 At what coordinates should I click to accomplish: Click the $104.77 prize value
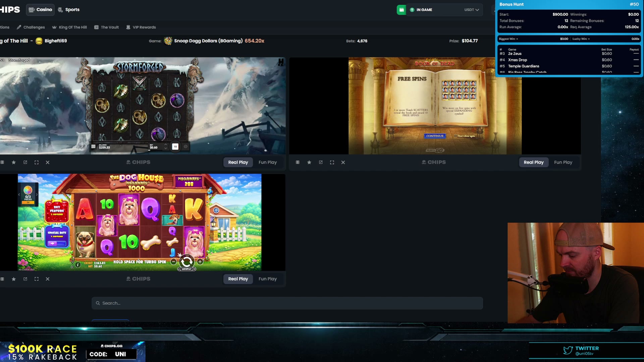coord(470,41)
